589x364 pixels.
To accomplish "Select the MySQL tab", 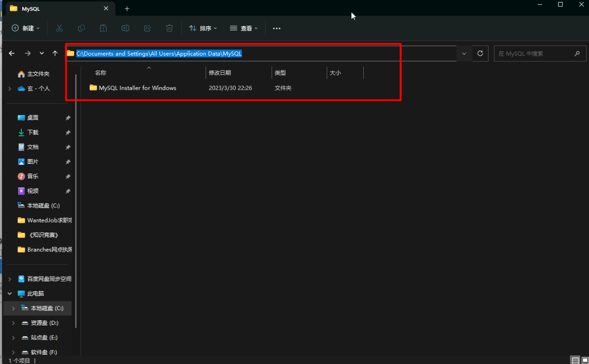I will click(60, 9).
